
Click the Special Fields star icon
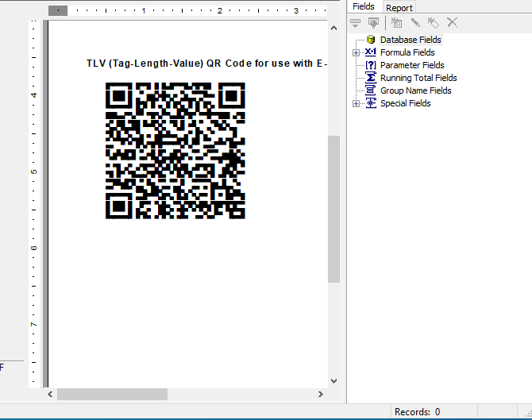coord(371,103)
